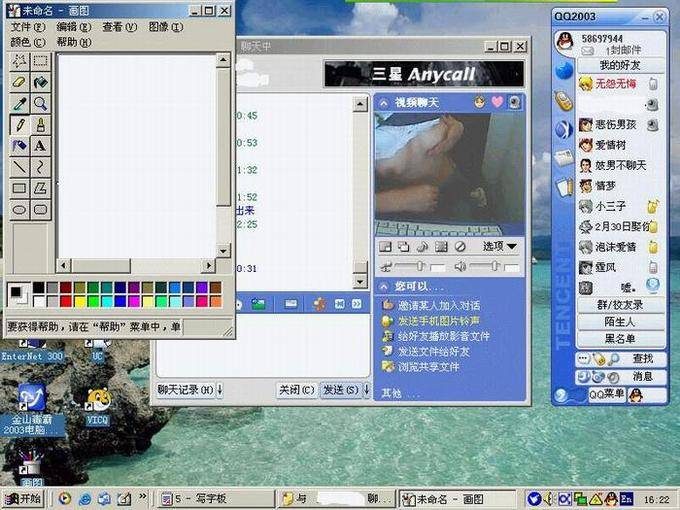Viewport: 680px width, 510px height.
Task: Expand the 群/校友录 group in QQ
Action: [620, 305]
